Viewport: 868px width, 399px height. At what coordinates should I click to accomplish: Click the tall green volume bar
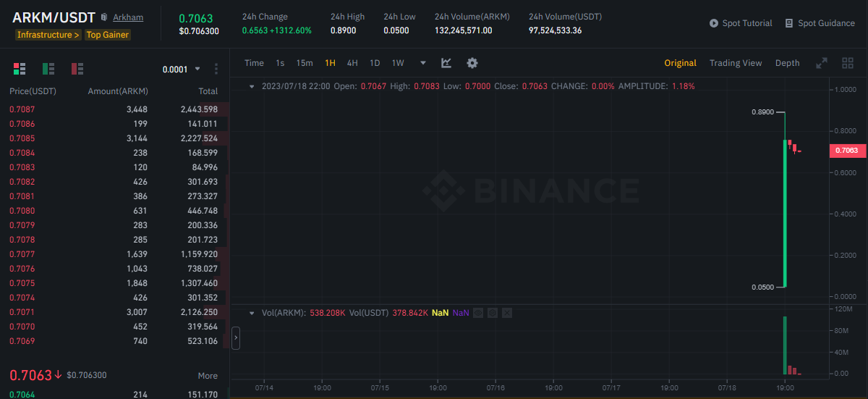pyautogui.click(x=784, y=345)
